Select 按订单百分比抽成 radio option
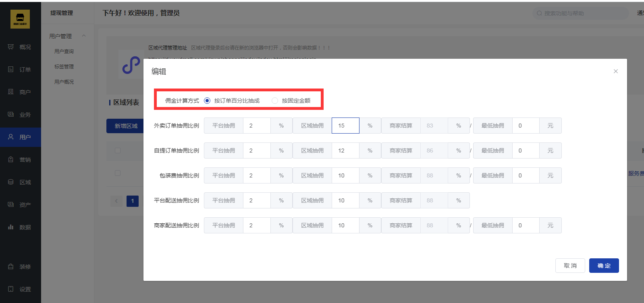This screenshot has width=644, height=303. [x=207, y=101]
